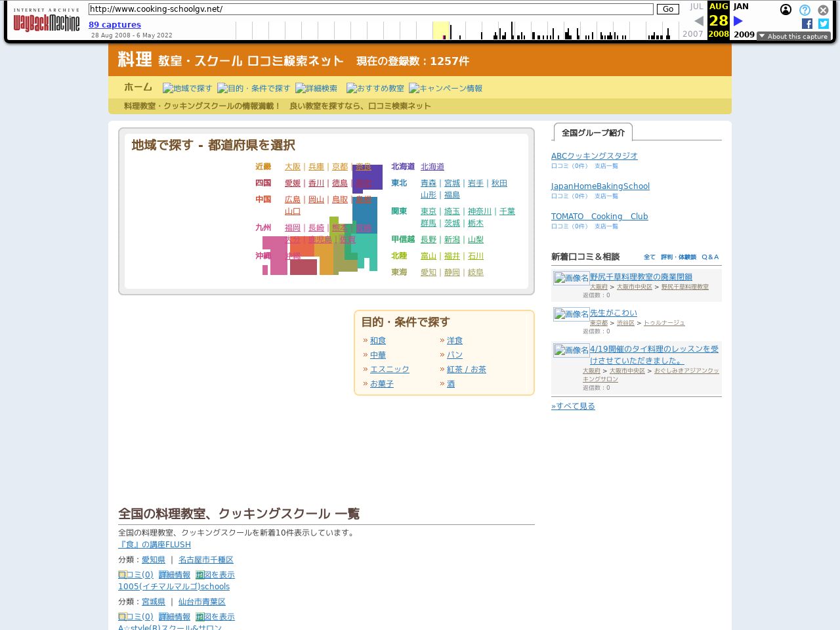Share capture on Facebook icon
Viewport: 840px width, 630px height.
[x=807, y=24]
